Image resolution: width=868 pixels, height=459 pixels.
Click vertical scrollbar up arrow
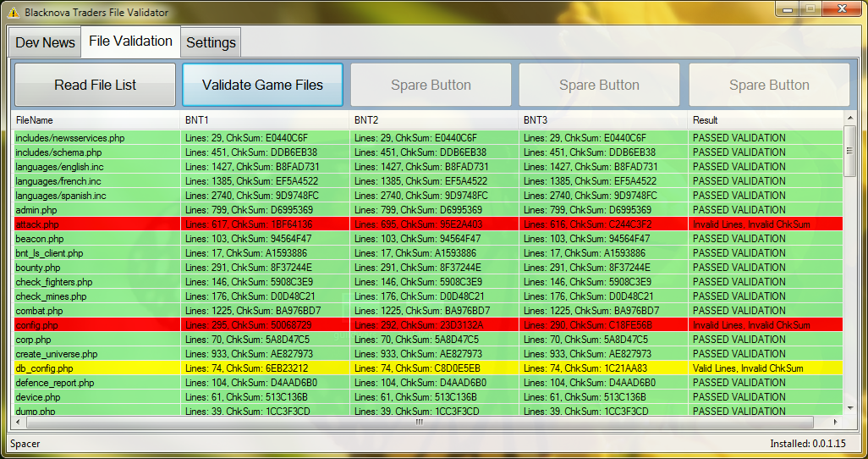[x=849, y=118]
